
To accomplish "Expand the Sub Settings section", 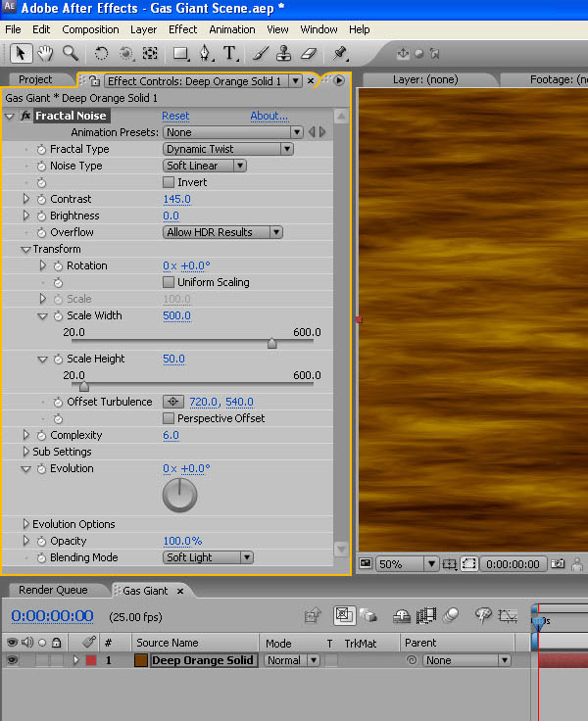I will click(x=26, y=452).
